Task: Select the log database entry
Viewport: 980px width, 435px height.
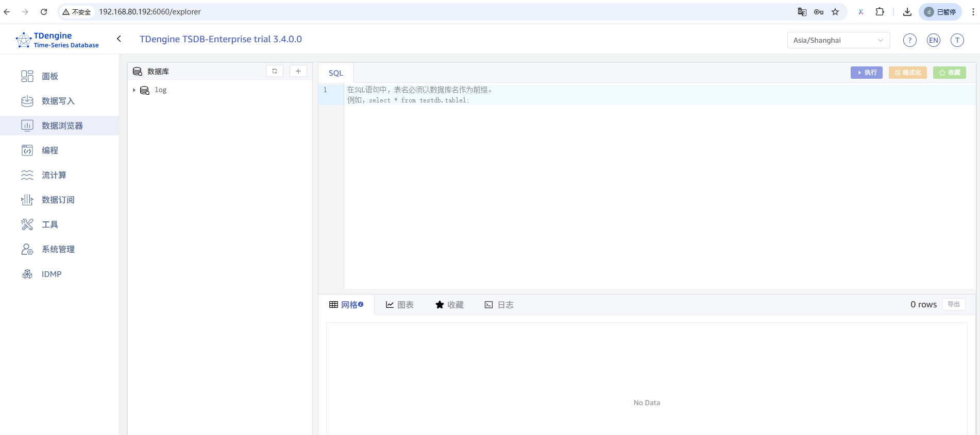Action: pos(160,90)
